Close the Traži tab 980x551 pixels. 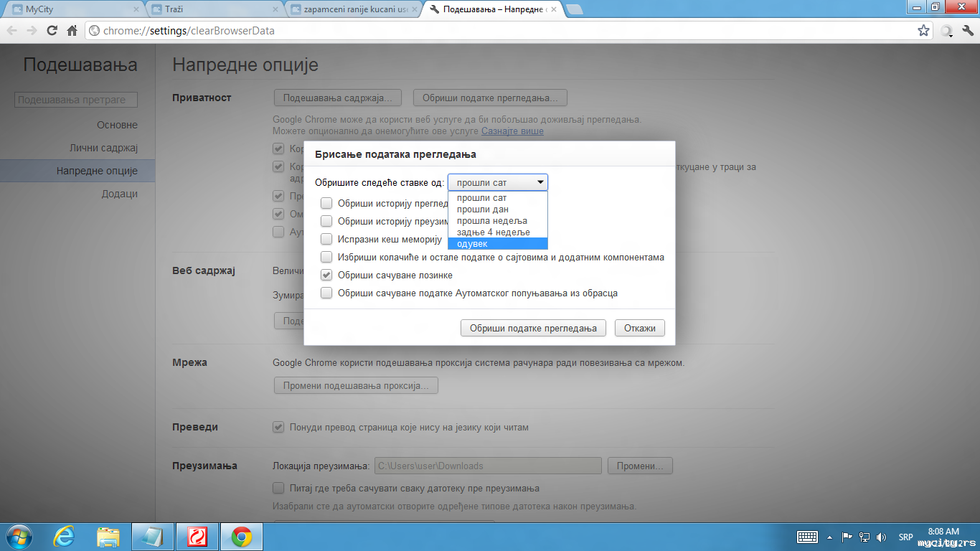(x=276, y=9)
